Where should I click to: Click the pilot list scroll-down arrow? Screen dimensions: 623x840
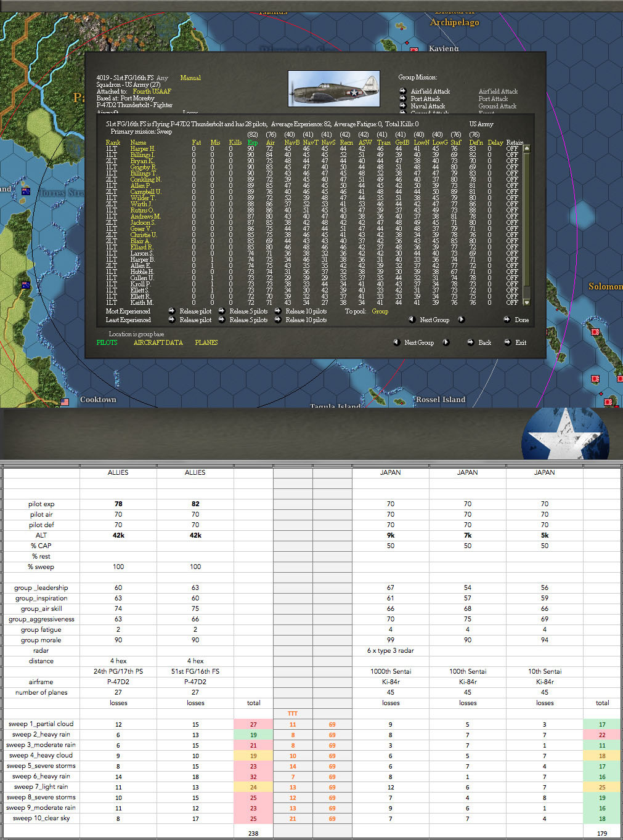[x=526, y=302]
